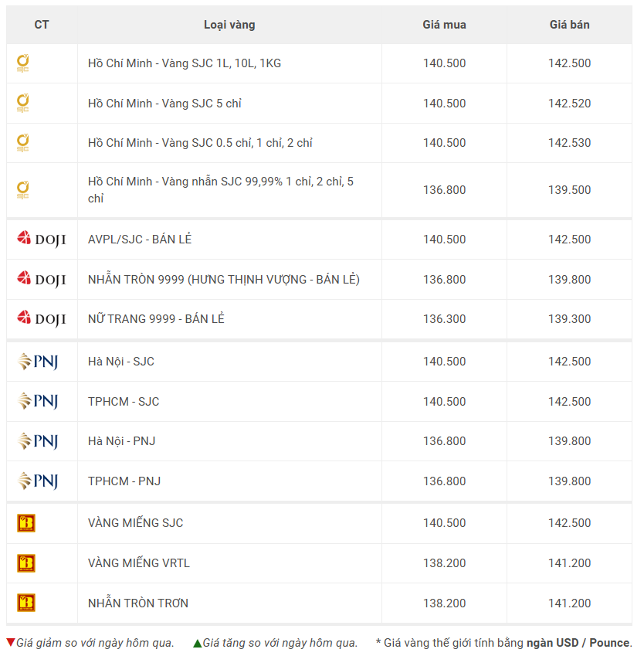Click the Giá bán column header
The width and height of the screenshot is (644, 656).
point(569,25)
